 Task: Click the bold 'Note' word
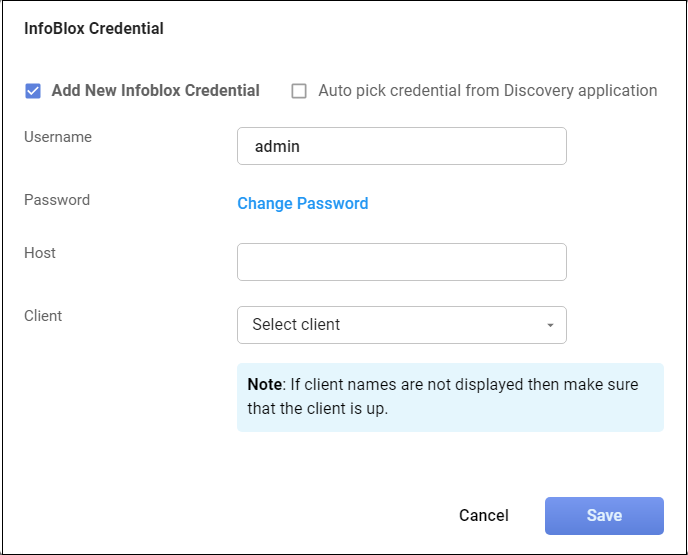[x=265, y=385]
